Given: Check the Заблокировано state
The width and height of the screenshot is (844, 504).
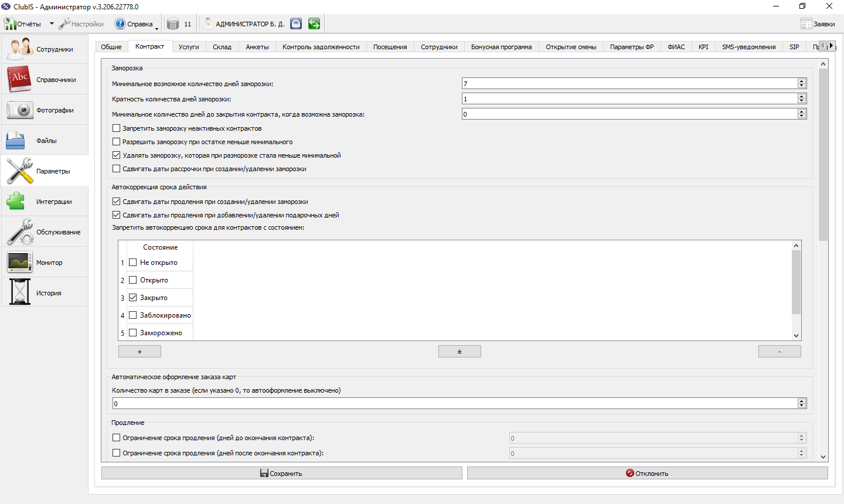Looking at the screenshot, I should 132,315.
